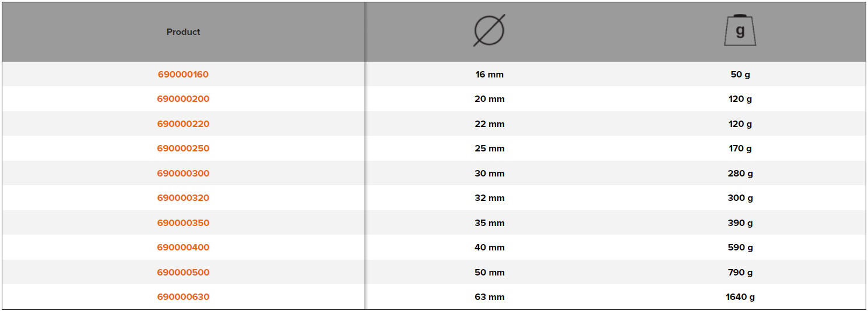Open product link 690000400
Viewport: 868px width, 311px height.
pyautogui.click(x=183, y=248)
